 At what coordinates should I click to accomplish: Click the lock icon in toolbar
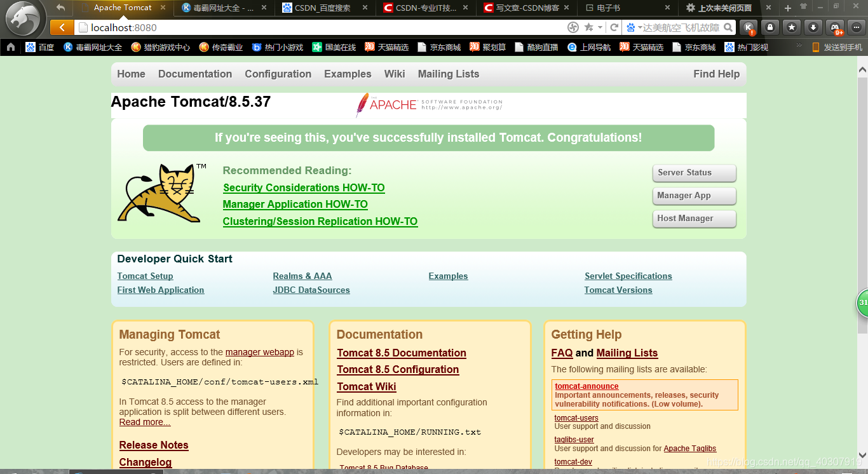point(770,27)
